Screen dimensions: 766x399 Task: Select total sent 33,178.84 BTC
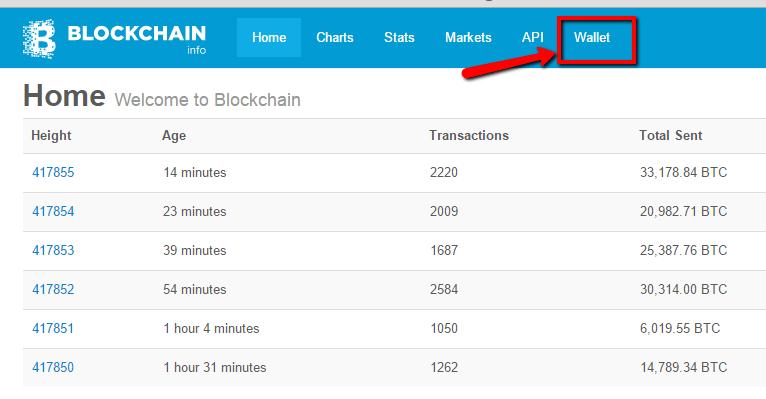tap(683, 172)
